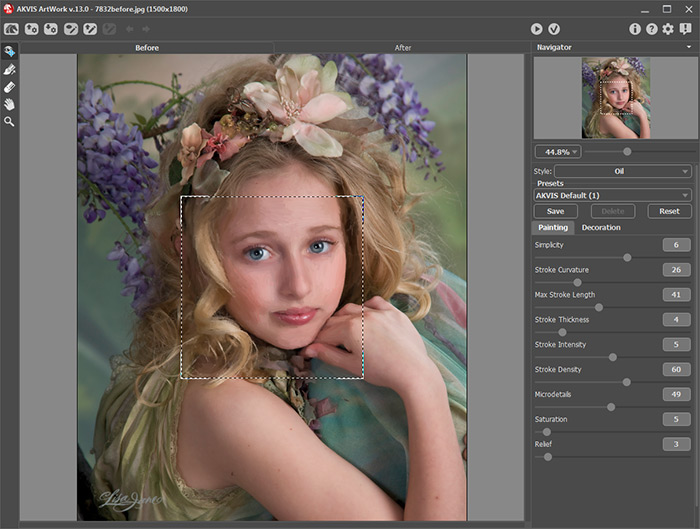Open the zoom percentage dropdown
The width and height of the screenshot is (700, 529).
[558, 152]
